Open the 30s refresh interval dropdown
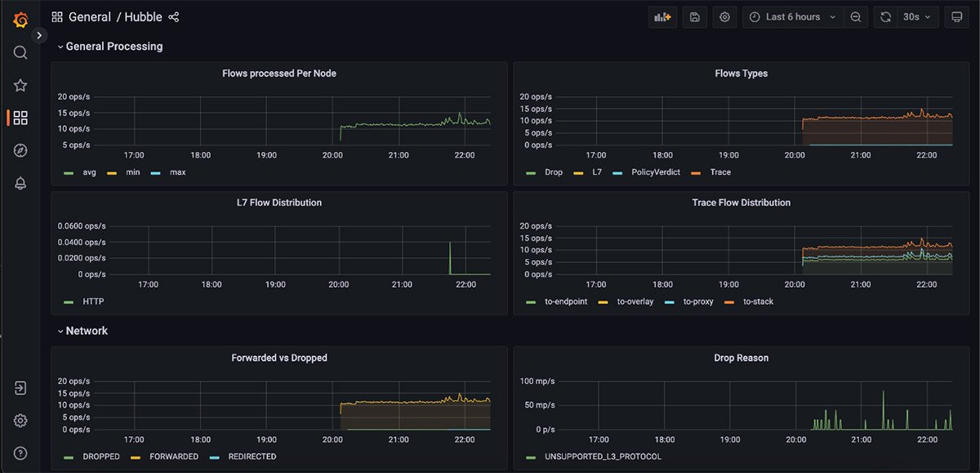The width and height of the screenshot is (980, 473). (915, 17)
